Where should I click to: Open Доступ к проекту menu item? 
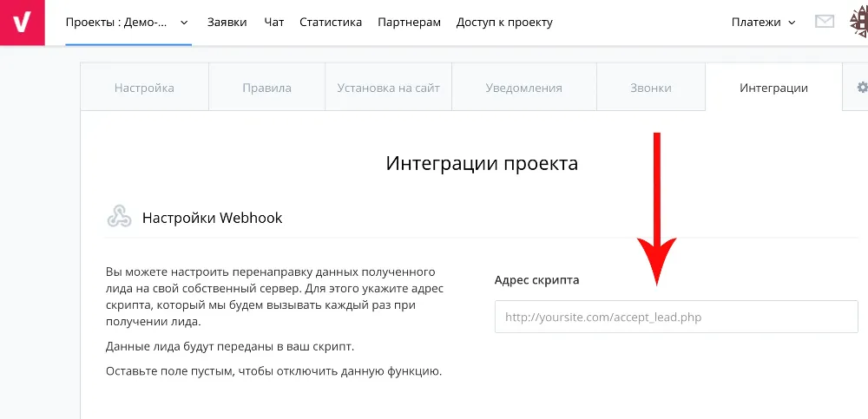coord(504,23)
